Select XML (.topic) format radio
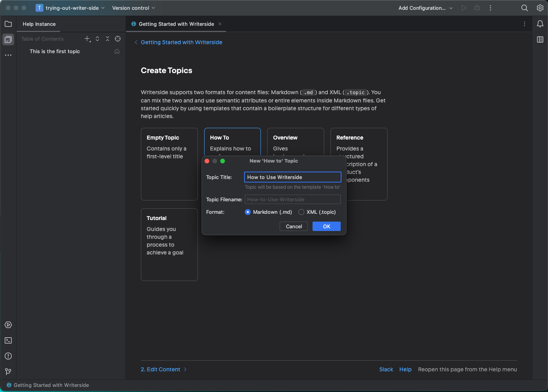The width and height of the screenshot is (548, 392). (x=301, y=212)
